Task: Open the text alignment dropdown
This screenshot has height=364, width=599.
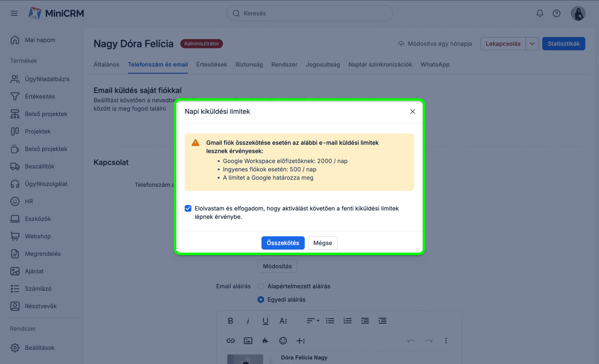Action: 313,321
